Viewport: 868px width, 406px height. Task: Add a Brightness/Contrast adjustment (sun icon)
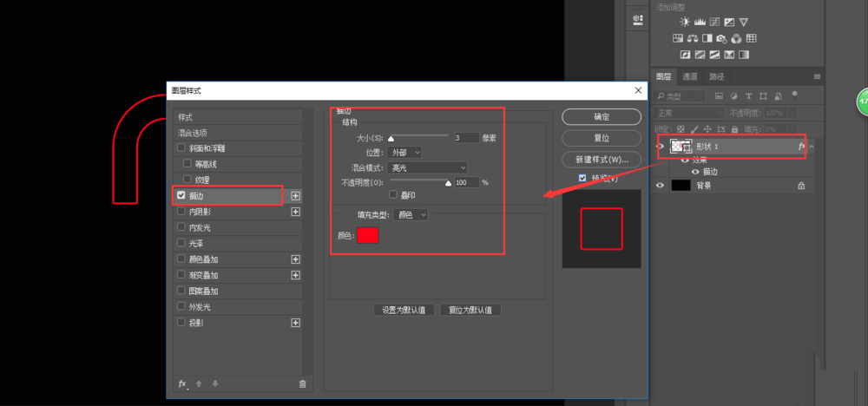[x=686, y=23]
